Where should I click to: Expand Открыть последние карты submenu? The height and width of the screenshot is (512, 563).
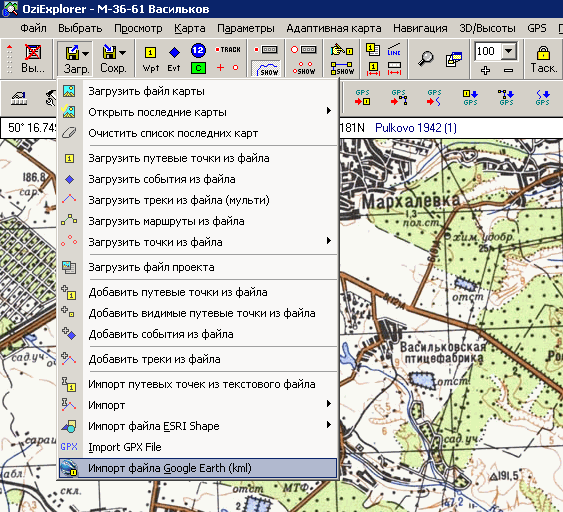pyautogui.click(x=198, y=112)
